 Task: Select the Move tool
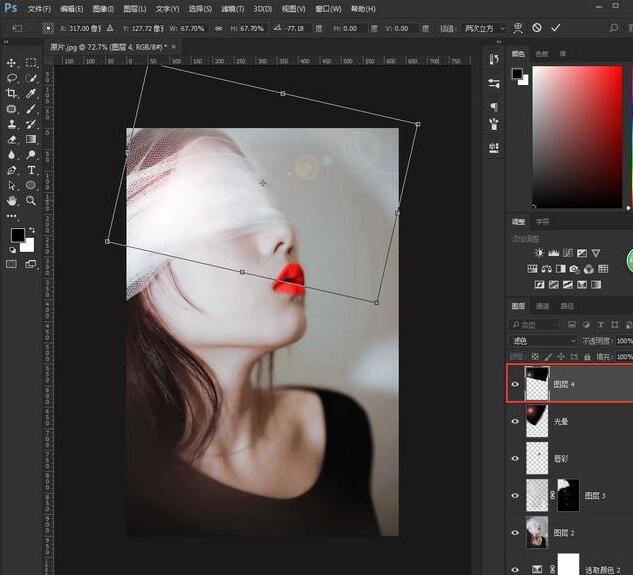[12, 62]
